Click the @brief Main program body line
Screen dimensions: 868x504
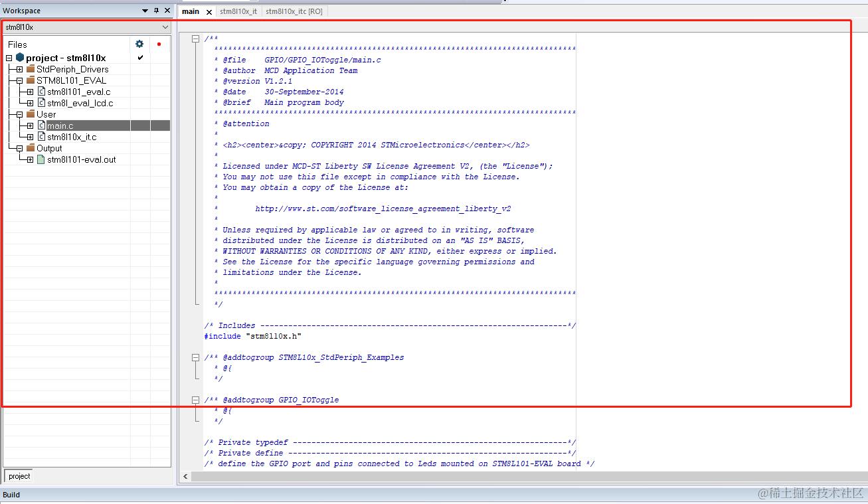pos(279,103)
